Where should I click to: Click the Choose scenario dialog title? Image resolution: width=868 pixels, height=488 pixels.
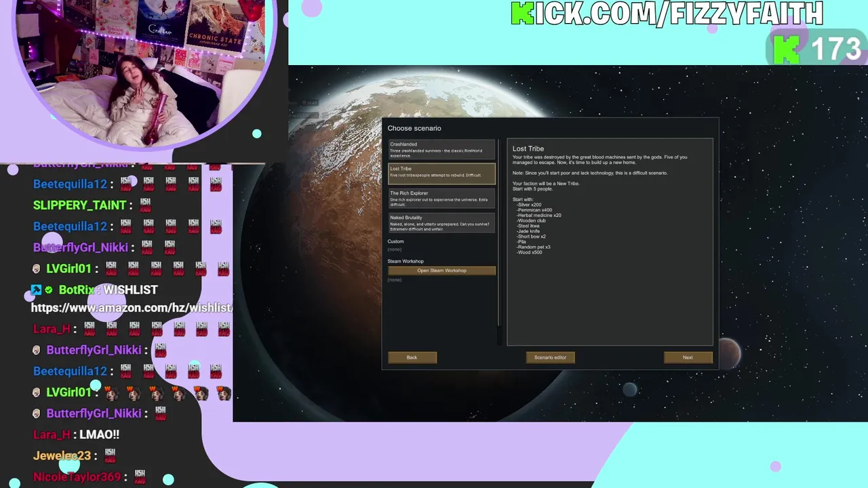click(414, 128)
